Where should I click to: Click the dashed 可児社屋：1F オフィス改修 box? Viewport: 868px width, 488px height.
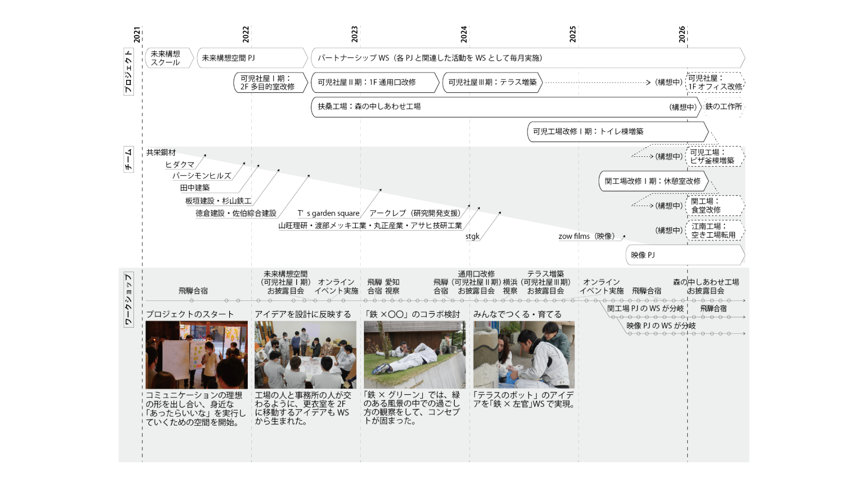pyautogui.click(x=715, y=82)
